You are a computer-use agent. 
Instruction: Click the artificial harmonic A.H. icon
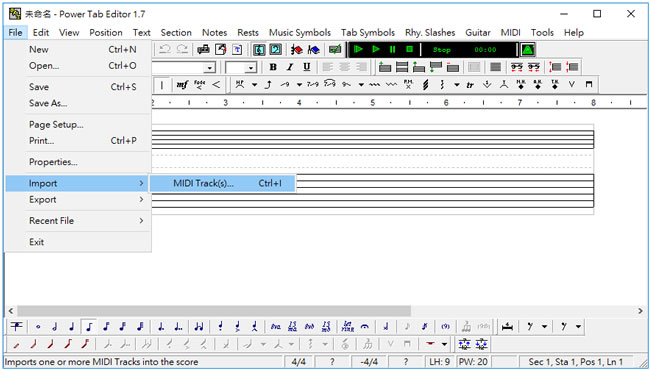(x=538, y=85)
